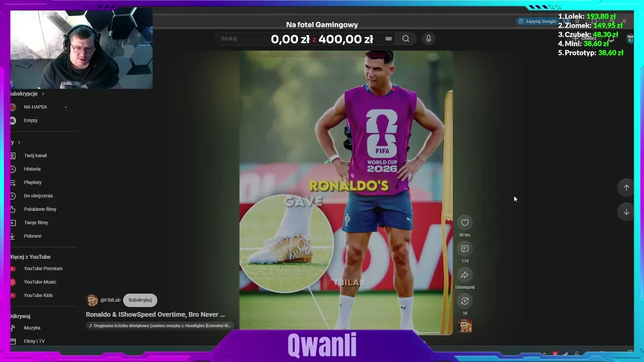
Task: Share the short via Udostępnij arrow icon
Action: [465, 275]
